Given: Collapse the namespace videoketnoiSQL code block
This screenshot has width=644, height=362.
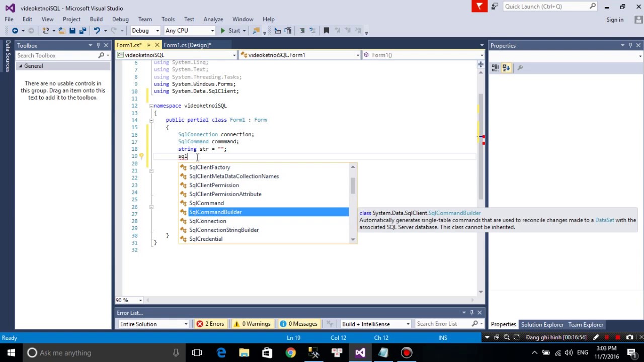Looking at the screenshot, I should 151,106.
